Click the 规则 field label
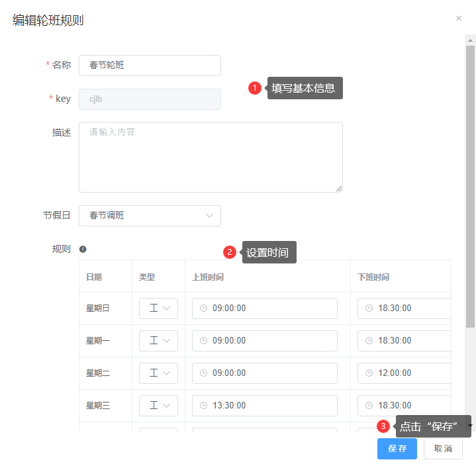 click(62, 249)
